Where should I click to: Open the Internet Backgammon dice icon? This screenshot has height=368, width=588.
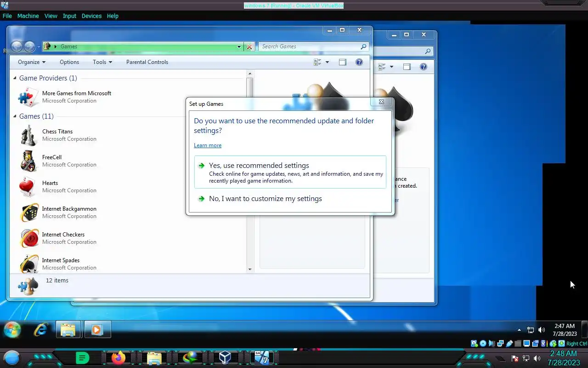[x=29, y=213]
